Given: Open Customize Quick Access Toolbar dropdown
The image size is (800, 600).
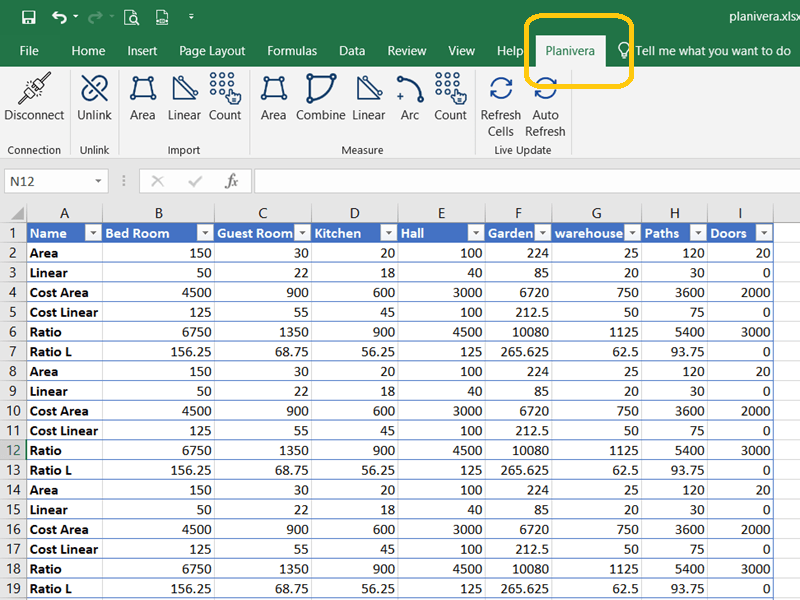Looking at the screenshot, I should tap(191, 17).
